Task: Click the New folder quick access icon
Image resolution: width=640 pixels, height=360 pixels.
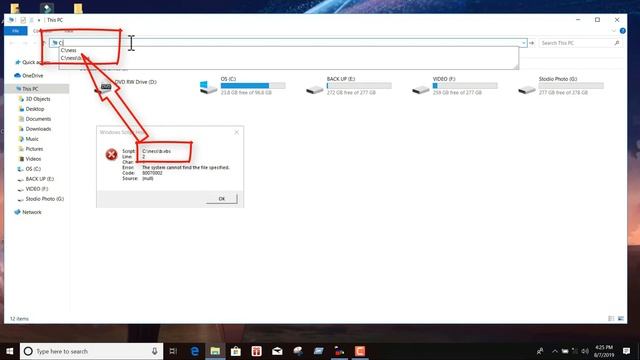Action: 31,20
